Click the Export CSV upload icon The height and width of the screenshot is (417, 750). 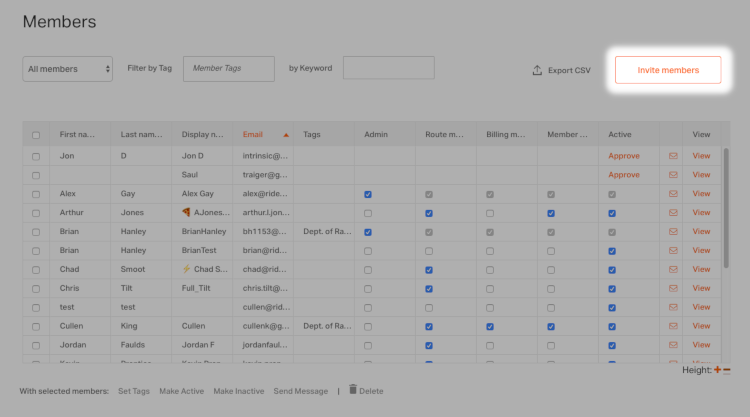[x=537, y=70]
